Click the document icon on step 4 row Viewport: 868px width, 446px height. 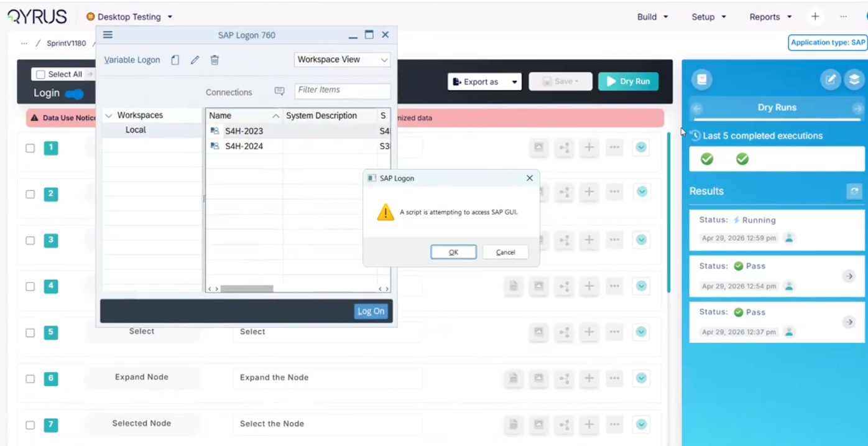(514, 286)
